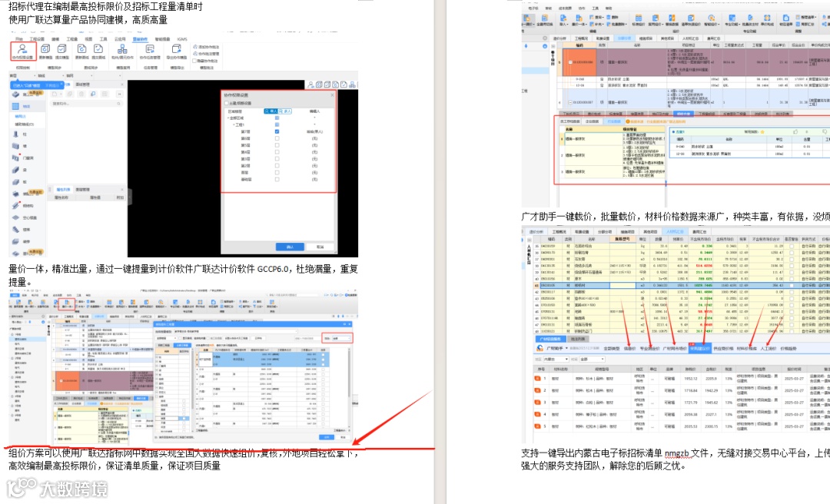The width and height of the screenshot is (830, 504).
Task: Select the 墙 component icon in the sidebar
Action: coord(15,146)
